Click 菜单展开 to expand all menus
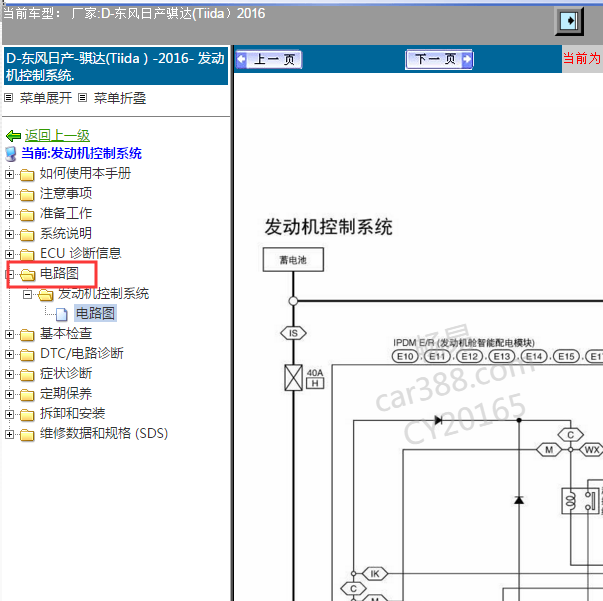 [x=45, y=98]
